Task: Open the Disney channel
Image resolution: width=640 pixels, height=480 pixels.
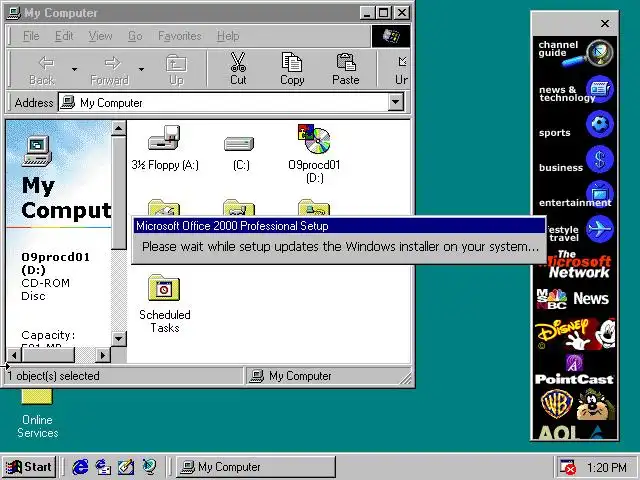Action: click(575, 334)
